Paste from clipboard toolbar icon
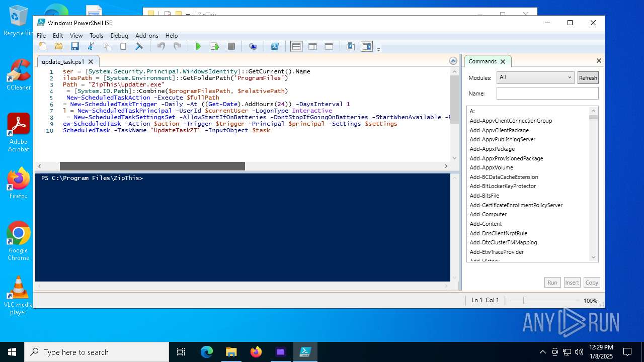644x362 pixels. (123, 46)
